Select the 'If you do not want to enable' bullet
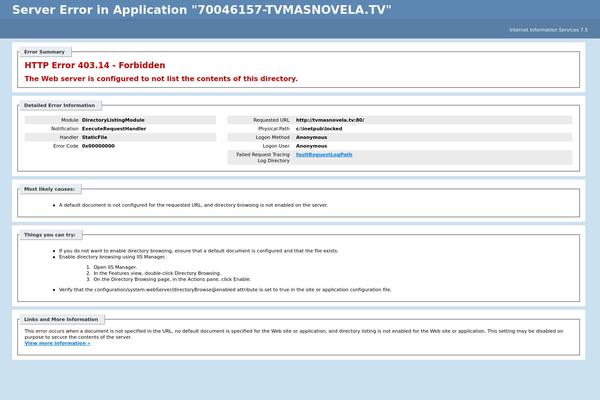 click(x=199, y=251)
